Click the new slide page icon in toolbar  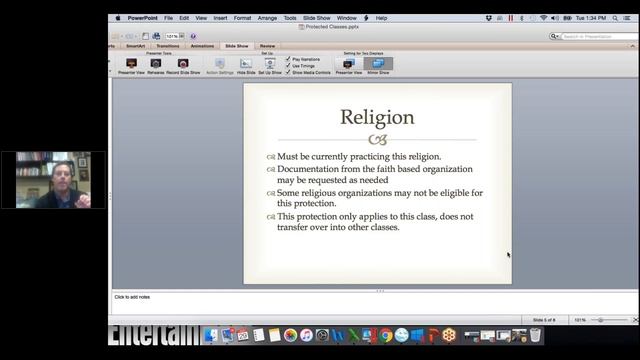coord(145,36)
